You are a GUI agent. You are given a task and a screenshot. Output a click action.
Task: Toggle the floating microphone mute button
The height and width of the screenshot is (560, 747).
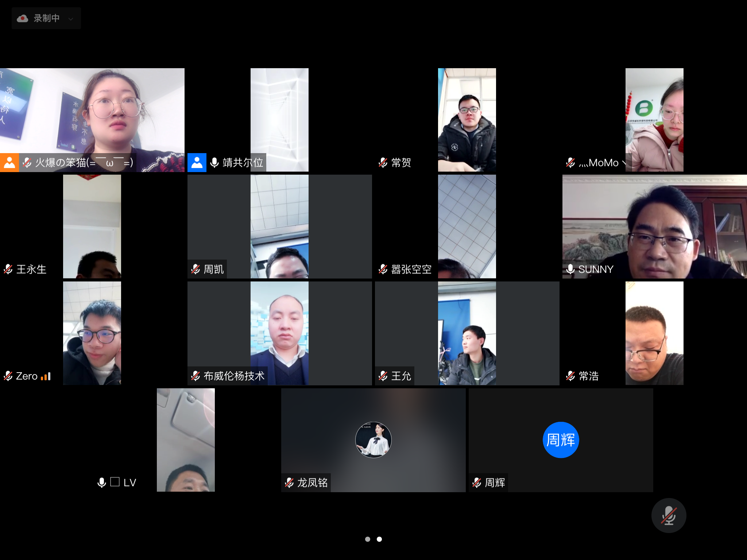click(669, 516)
